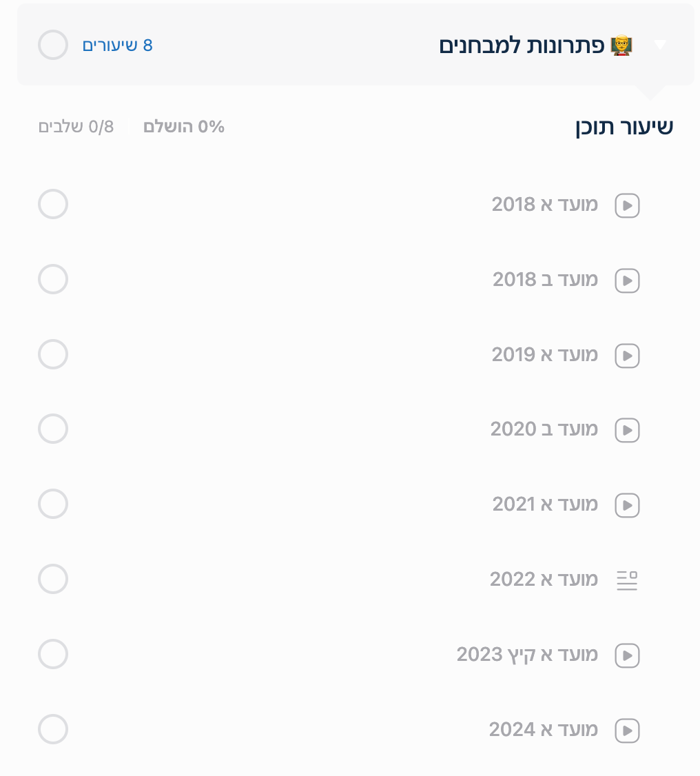700x776 pixels.
Task: Click the video icon for מועד ב 2020
Action: tap(627, 430)
